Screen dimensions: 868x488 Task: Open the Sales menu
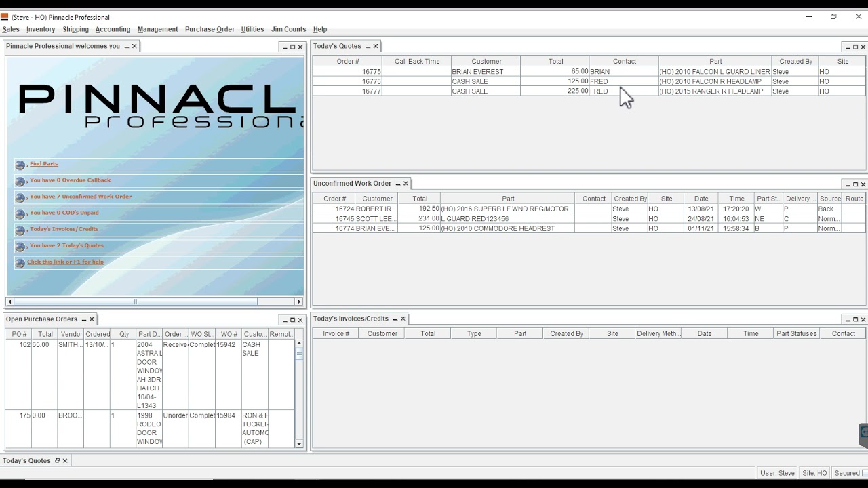tap(11, 29)
